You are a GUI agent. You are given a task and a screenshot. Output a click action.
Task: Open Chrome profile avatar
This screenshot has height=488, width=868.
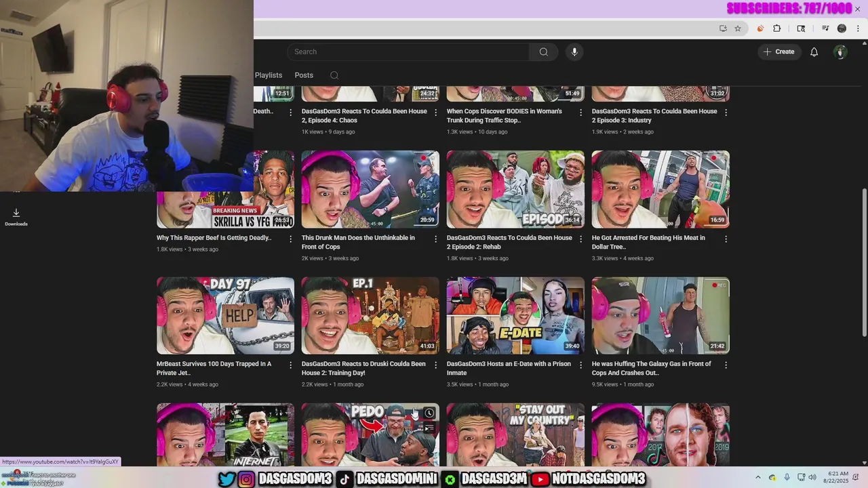842,28
